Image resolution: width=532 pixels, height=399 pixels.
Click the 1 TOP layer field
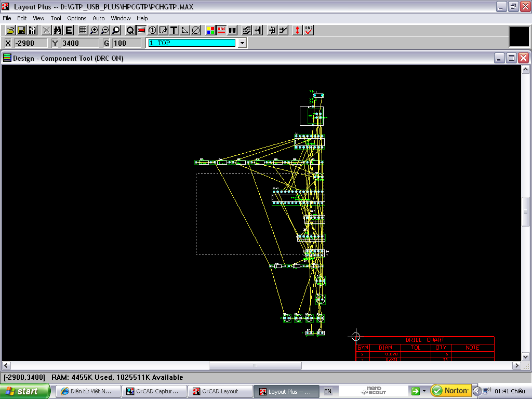[x=192, y=43]
